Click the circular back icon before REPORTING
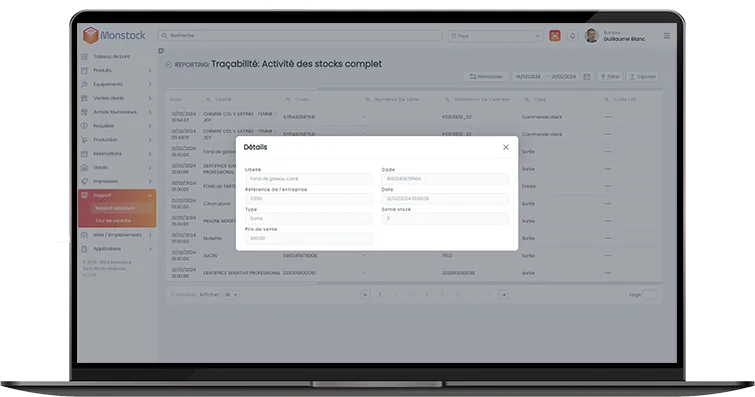The width and height of the screenshot is (755, 397). click(x=169, y=65)
